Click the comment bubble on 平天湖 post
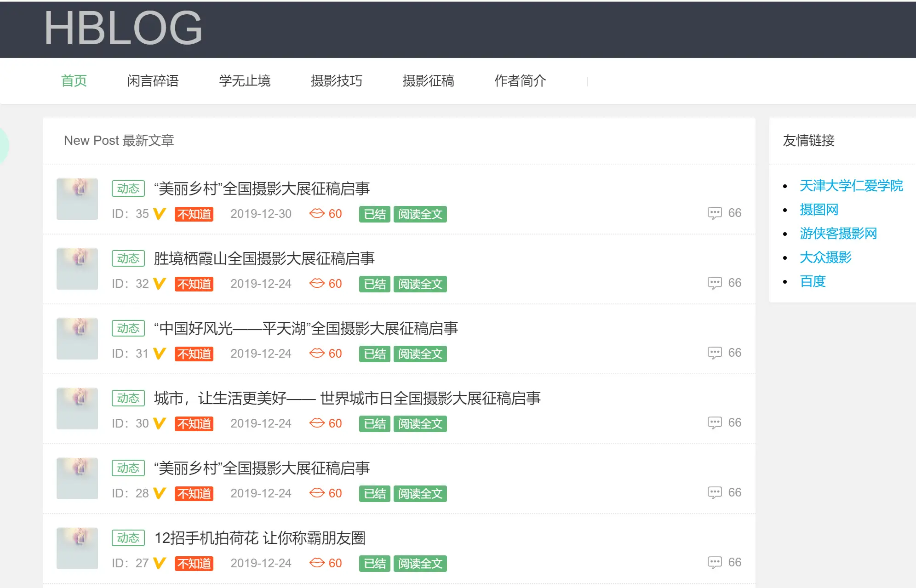Screen dimensions: 916x588 (714, 352)
